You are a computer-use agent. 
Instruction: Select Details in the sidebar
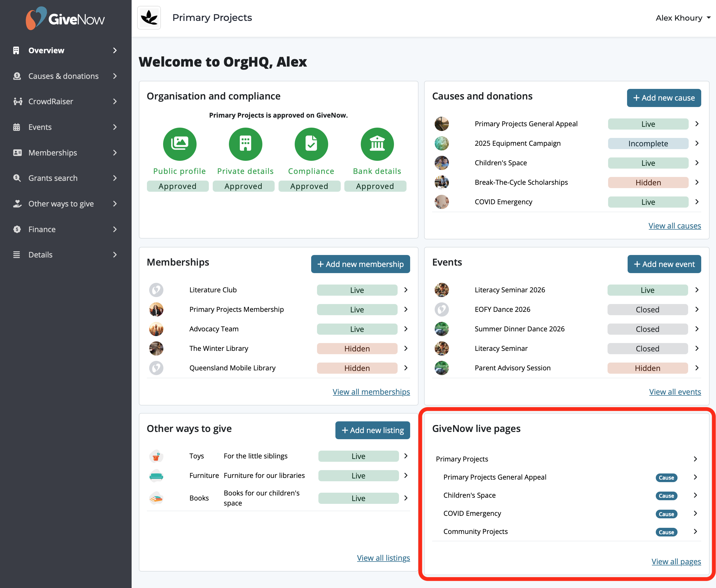[x=40, y=255]
